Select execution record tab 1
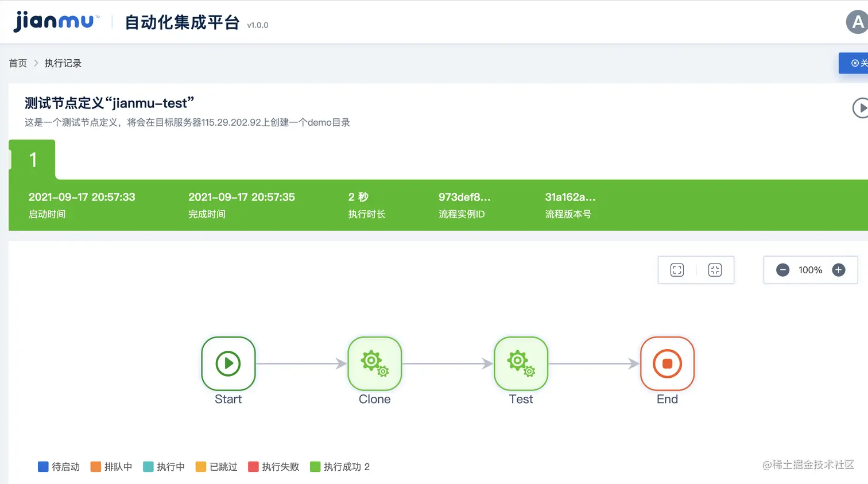This screenshot has height=484, width=868. point(33,160)
